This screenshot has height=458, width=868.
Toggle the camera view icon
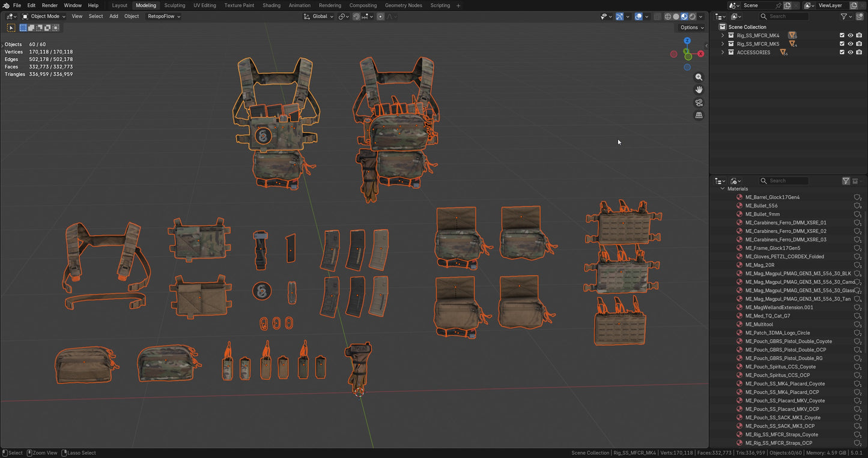click(x=699, y=103)
